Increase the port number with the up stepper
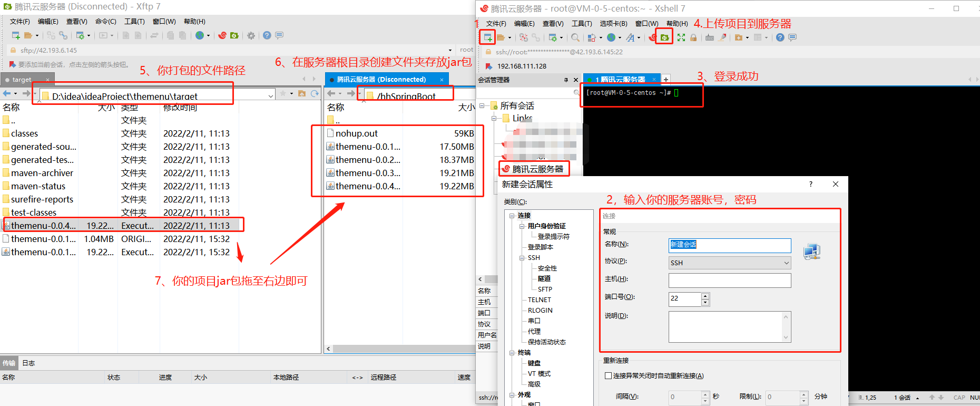 pyautogui.click(x=705, y=296)
